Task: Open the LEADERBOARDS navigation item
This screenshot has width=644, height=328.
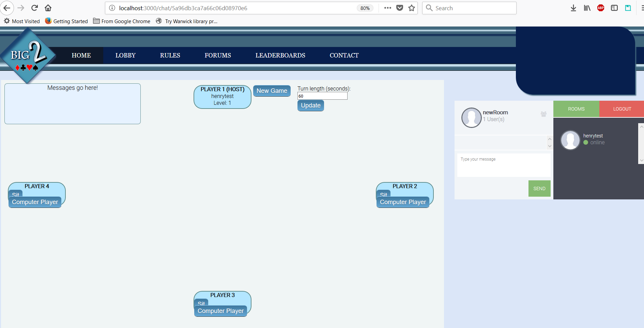Action: 280,55
